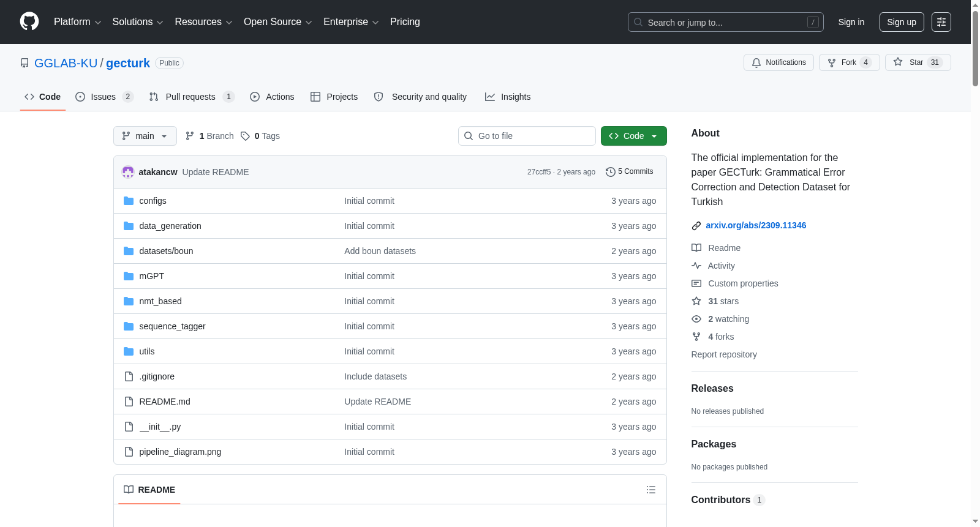Open the Contributors section link
The width and height of the screenshot is (980, 527).
point(728,500)
